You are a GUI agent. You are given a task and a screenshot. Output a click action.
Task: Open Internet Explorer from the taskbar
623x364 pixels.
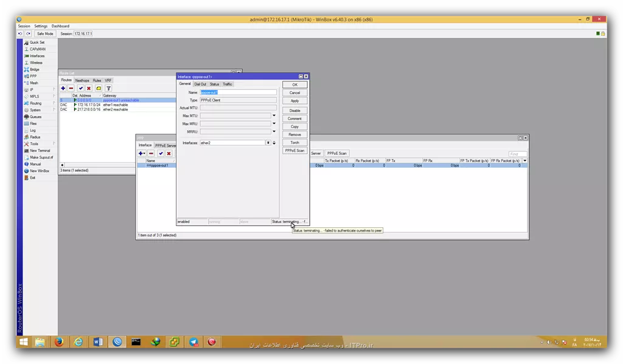78,342
